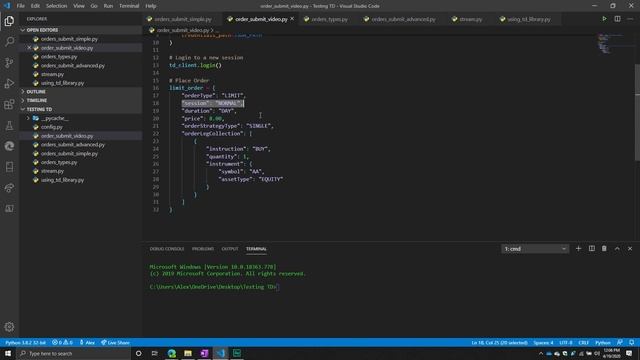The image size is (640, 360).
Task: Kill terminal with trash icon
Action: click(x=604, y=248)
